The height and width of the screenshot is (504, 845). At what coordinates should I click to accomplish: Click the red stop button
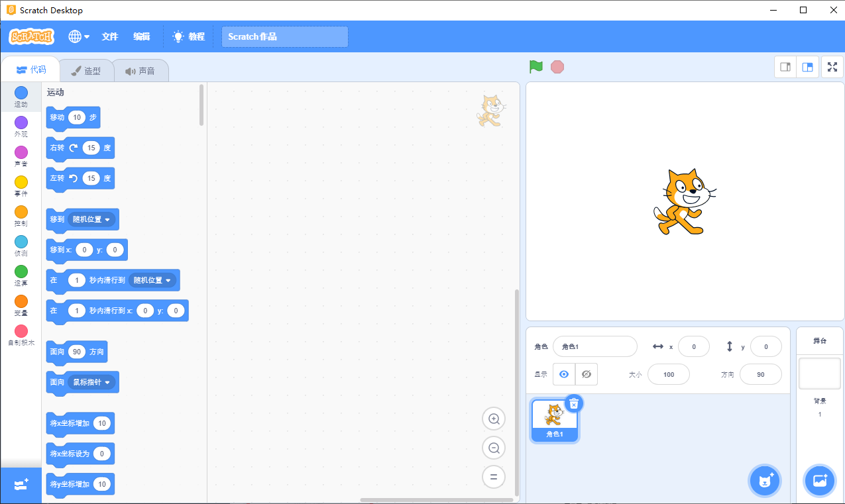[557, 67]
